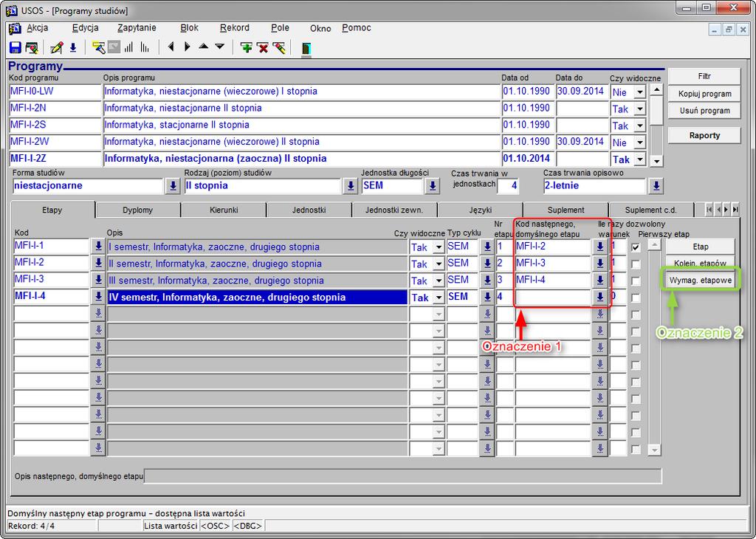Expand Czy widoczne dropdown for IV semestr stage
The image size is (756, 539).
(x=439, y=298)
